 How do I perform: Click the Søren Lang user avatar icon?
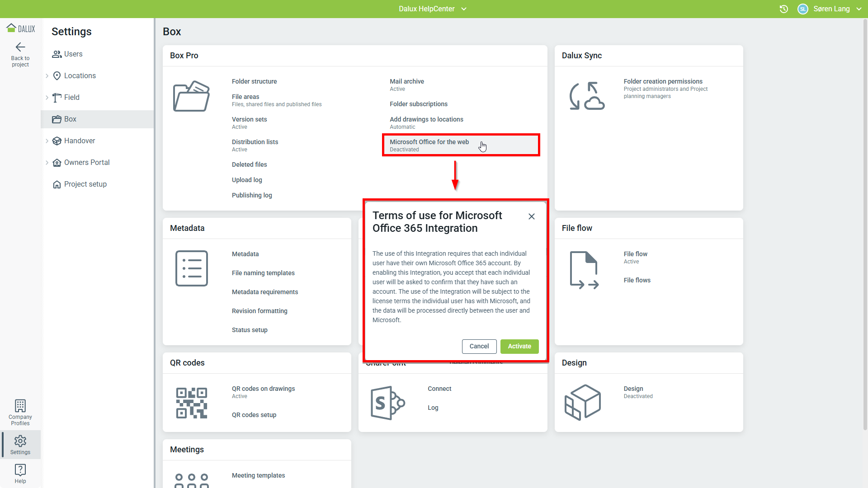[803, 9]
